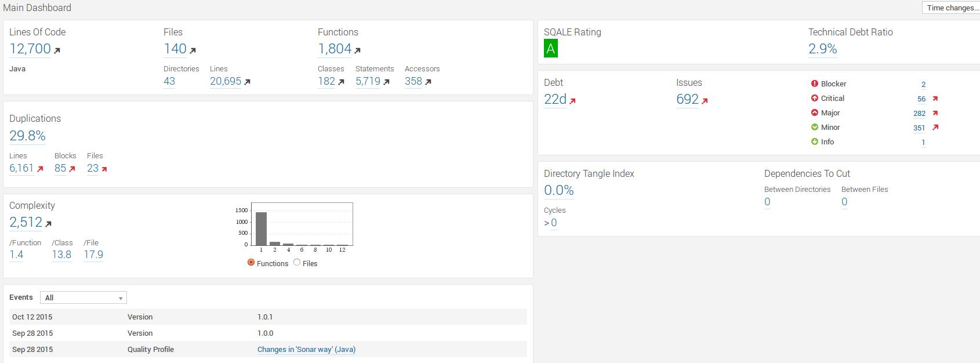The width and height of the screenshot is (980, 363).
Task: Select the Files radio button under the chart
Action: [297, 263]
